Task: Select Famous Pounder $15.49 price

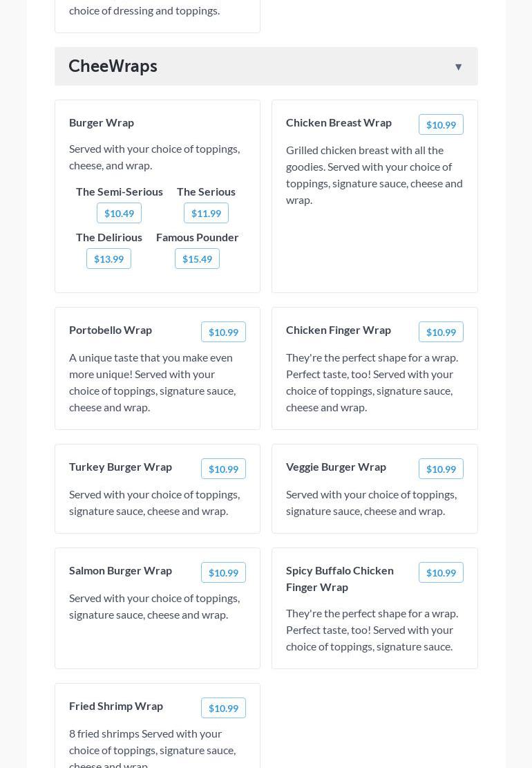Action: (197, 259)
